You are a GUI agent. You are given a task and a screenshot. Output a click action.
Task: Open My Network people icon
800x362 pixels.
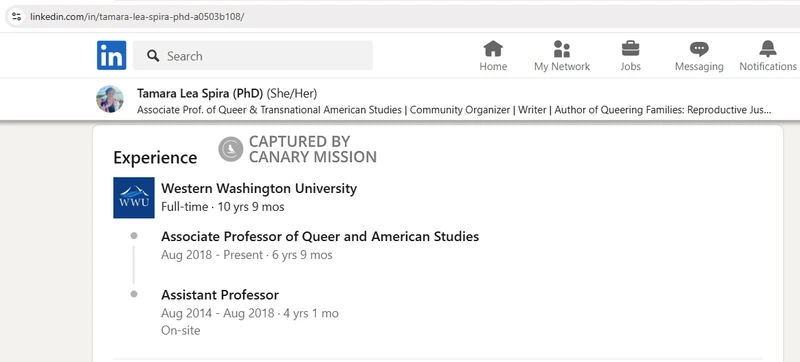pos(562,49)
